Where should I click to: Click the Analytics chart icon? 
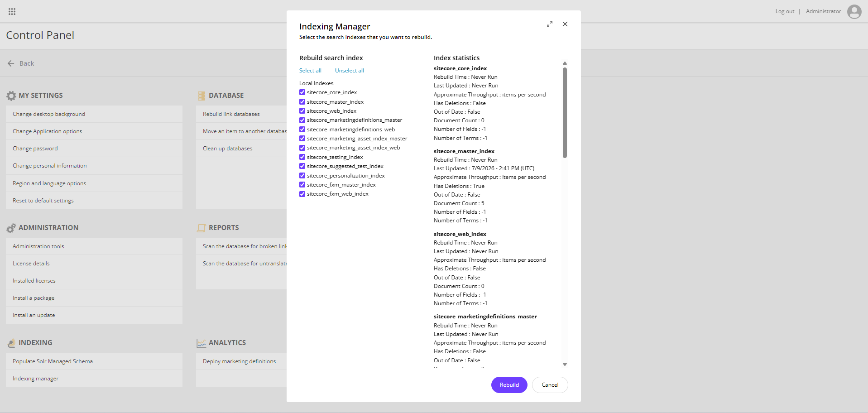201,343
